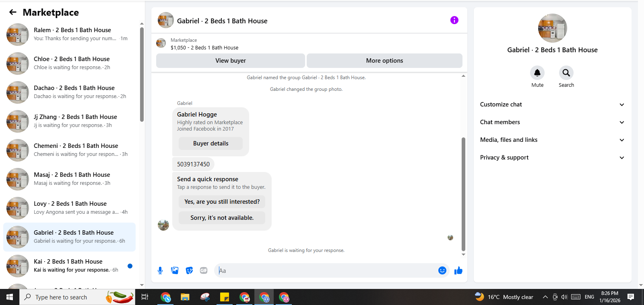The image size is (644, 305).
Task: Attach a photo using image icon
Action: [175, 270]
